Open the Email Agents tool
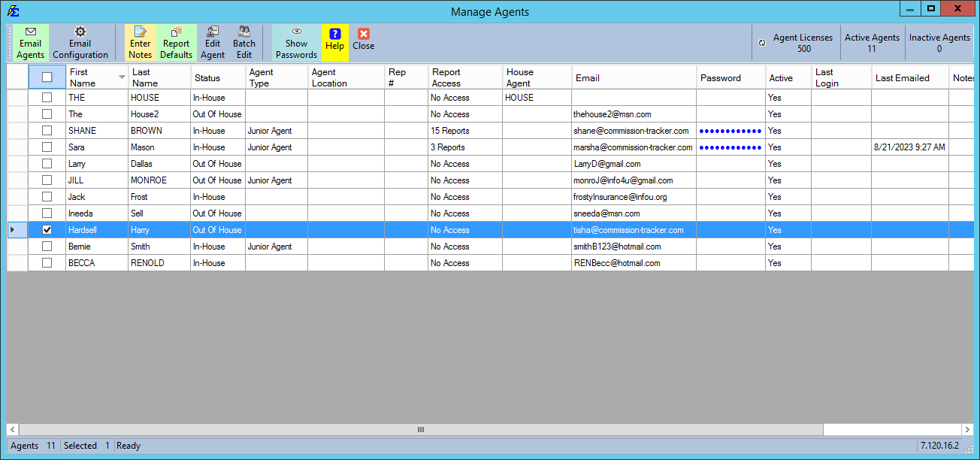This screenshot has height=460, width=980. tap(30, 42)
